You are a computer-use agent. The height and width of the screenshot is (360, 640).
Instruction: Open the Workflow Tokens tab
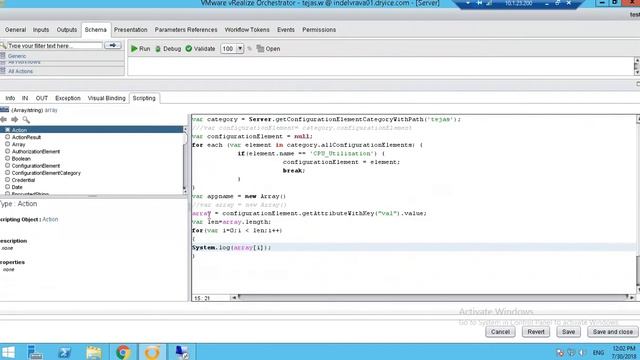click(247, 30)
